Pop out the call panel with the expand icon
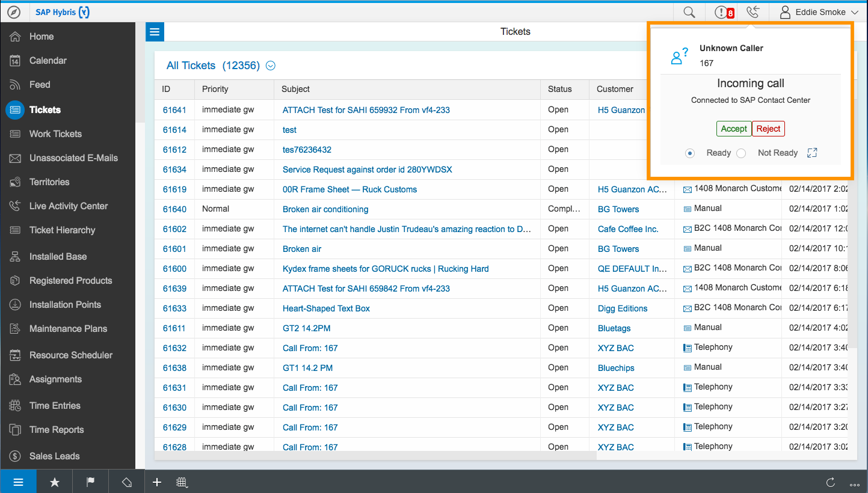The image size is (868, 493). (812, 153)
